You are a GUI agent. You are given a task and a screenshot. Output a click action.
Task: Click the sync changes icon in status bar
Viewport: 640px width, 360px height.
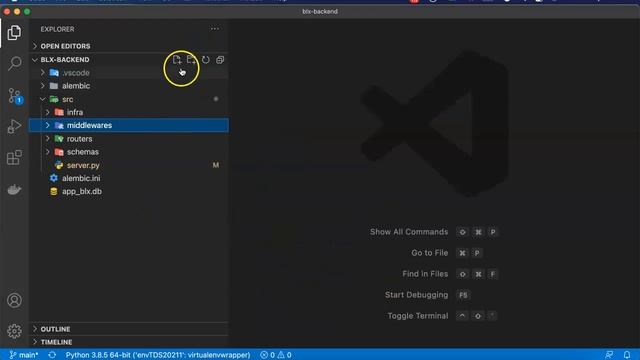(52, 355)
